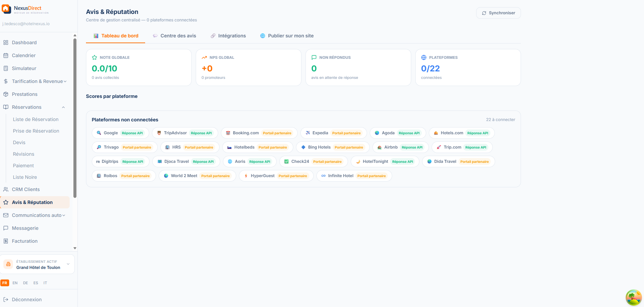Screen dimensions: 644x307
Task: Open Publier sur mon site tab
Action: coord(287,36)
